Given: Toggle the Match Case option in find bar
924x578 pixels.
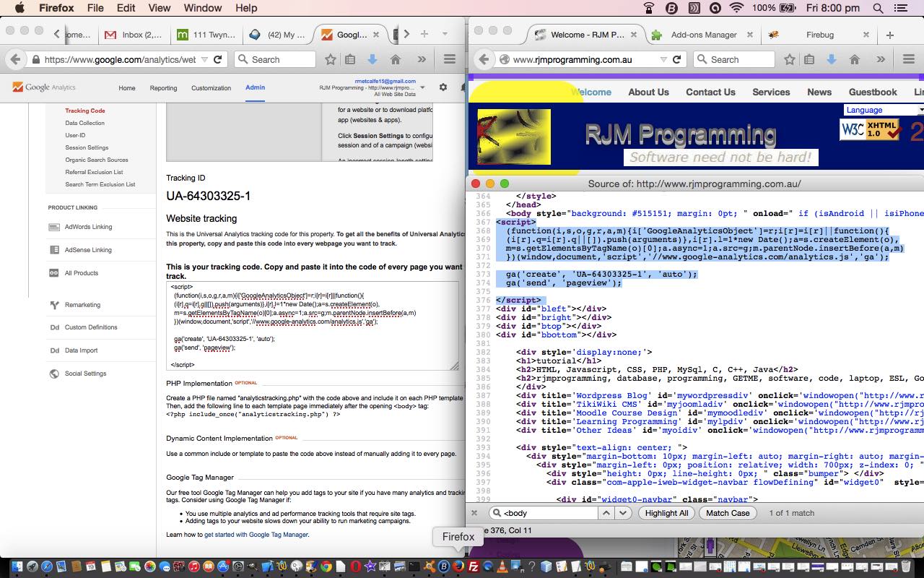Looking at the screenshot, I should click(728, 513).
